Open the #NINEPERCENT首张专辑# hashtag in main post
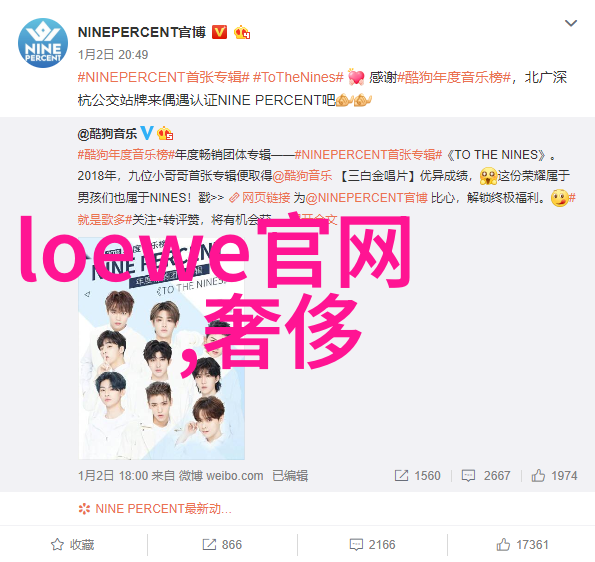Screen dimensions: 595x562 click(164, 77)
